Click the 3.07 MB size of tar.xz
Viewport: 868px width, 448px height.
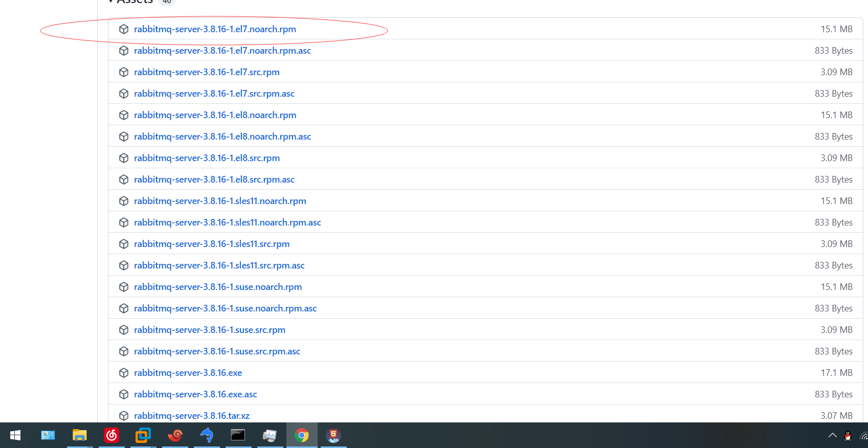(837, 416)
